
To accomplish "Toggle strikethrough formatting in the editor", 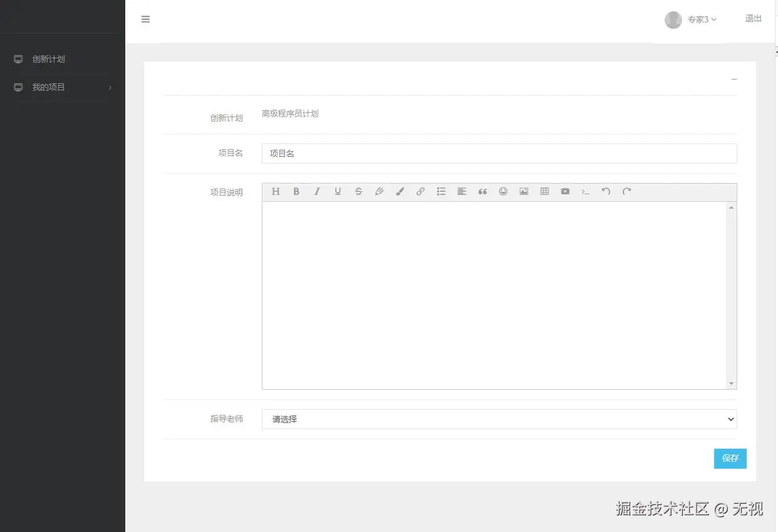I will coord(358,192).
